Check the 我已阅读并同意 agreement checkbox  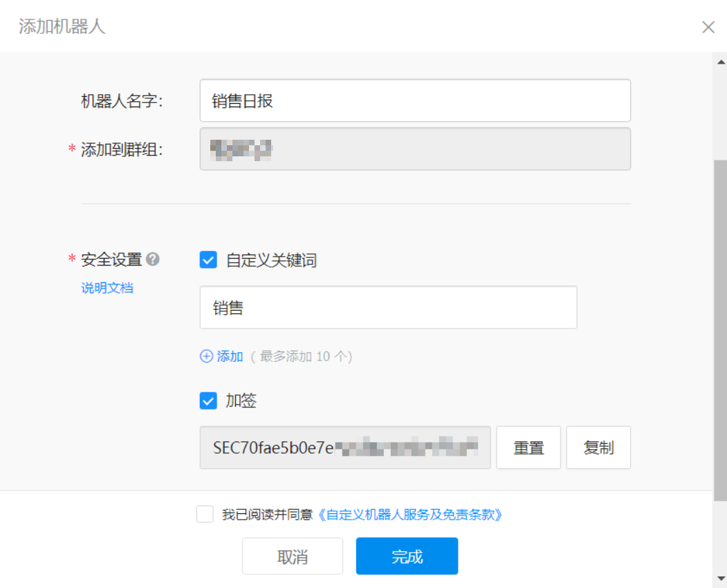pyautogui.click(x=205, y=514)
